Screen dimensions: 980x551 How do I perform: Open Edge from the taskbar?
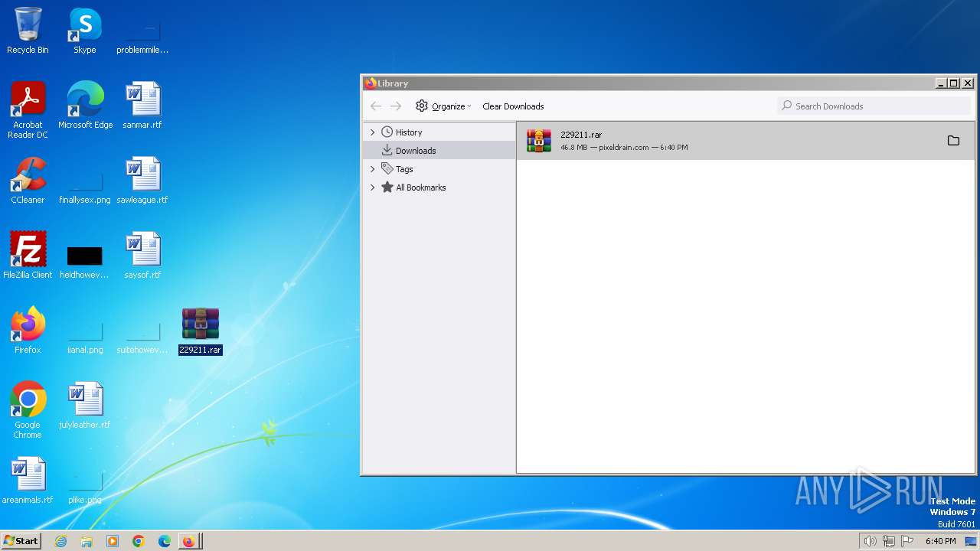click(x=165, y=541)
